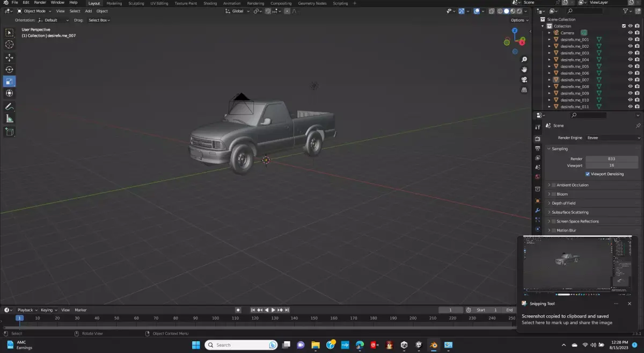Open the Object properties tab
Screen dimensions: 644x353
pyautogui.click(x=538, y=201)
